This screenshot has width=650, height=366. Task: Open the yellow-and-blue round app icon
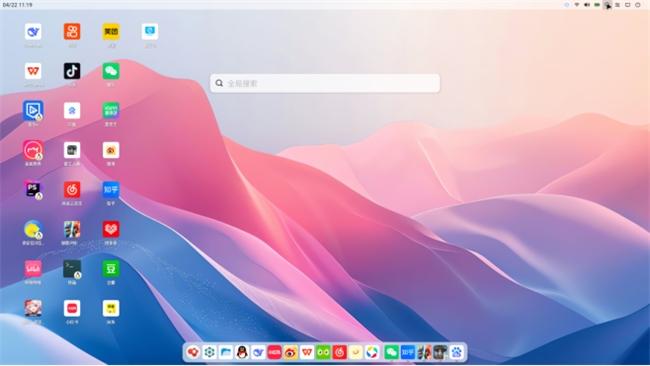pos(33,229)
